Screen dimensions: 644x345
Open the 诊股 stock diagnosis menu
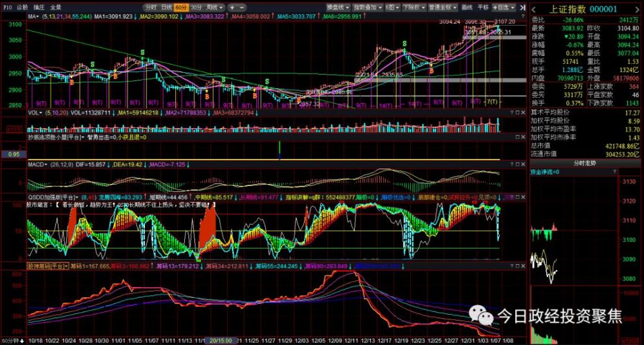pyautogui.click(x=23, y=7)
